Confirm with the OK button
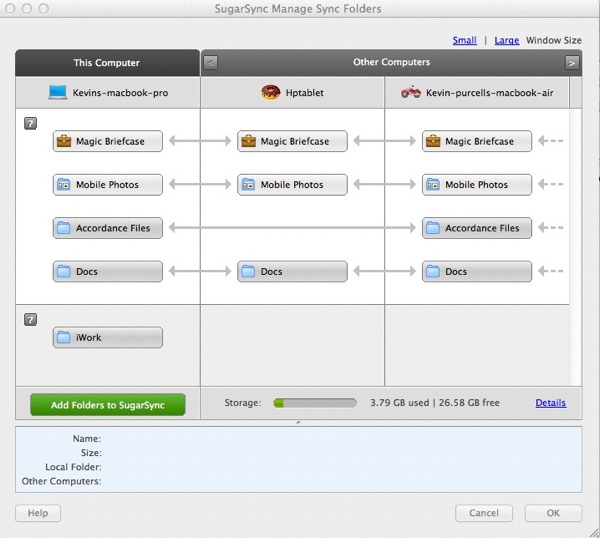600x538 pixels. (x=553, y=513)
